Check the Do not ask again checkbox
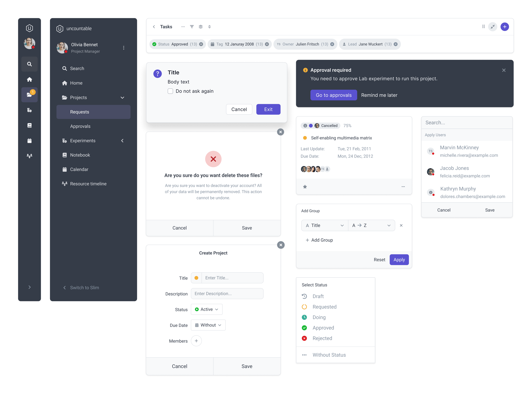The width and height of the screenshot is (532, 393). pyautogui.click(x=170, y=91)
